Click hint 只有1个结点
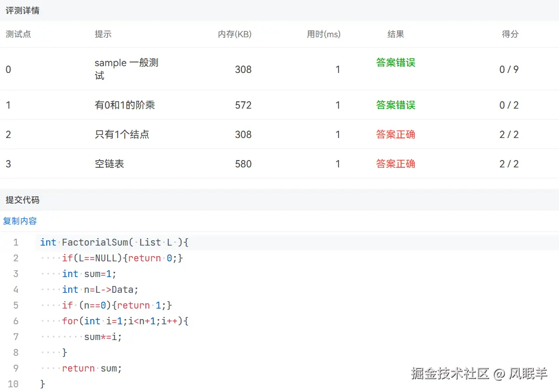The image size is (559, 392). [122, 134]
